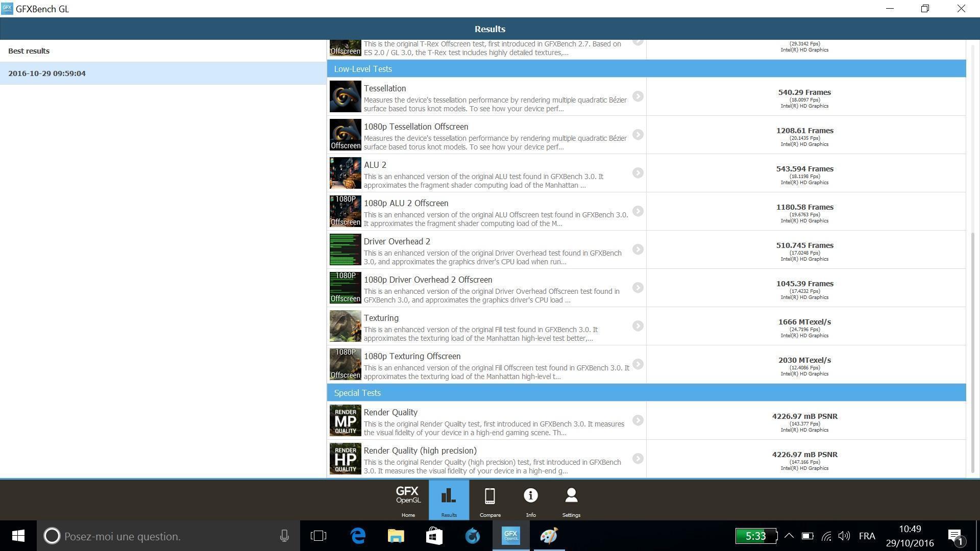Click the results list vertical scrollbar
The width and height of the screenshot is (980, 551).
(x=972, y=352)
